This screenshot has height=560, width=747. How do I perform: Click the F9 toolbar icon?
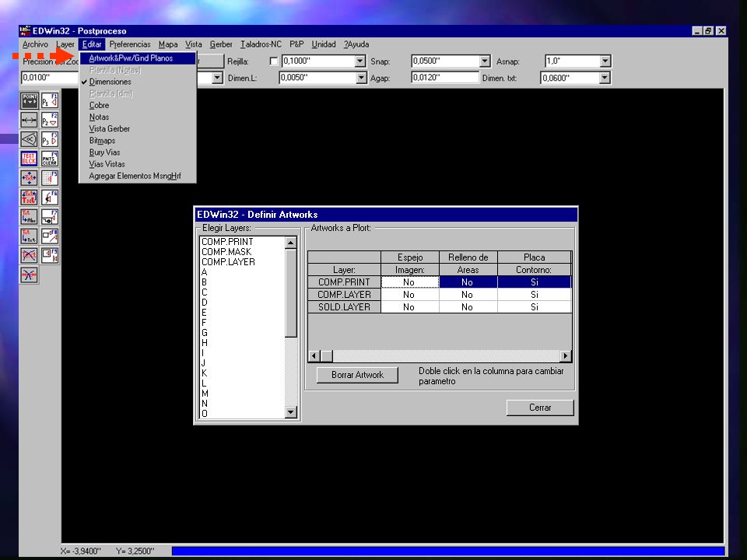pyautogui.click(x=50, y=255)
